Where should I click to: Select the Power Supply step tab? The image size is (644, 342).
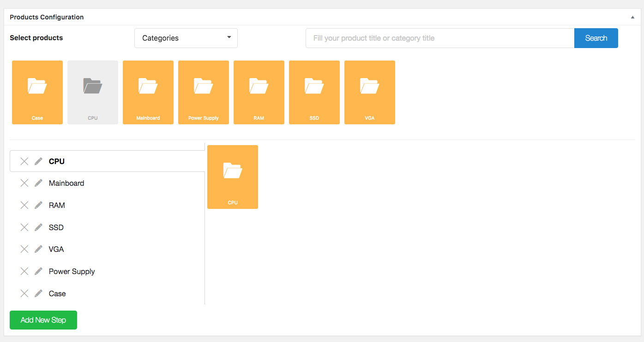tap(107, 271)
